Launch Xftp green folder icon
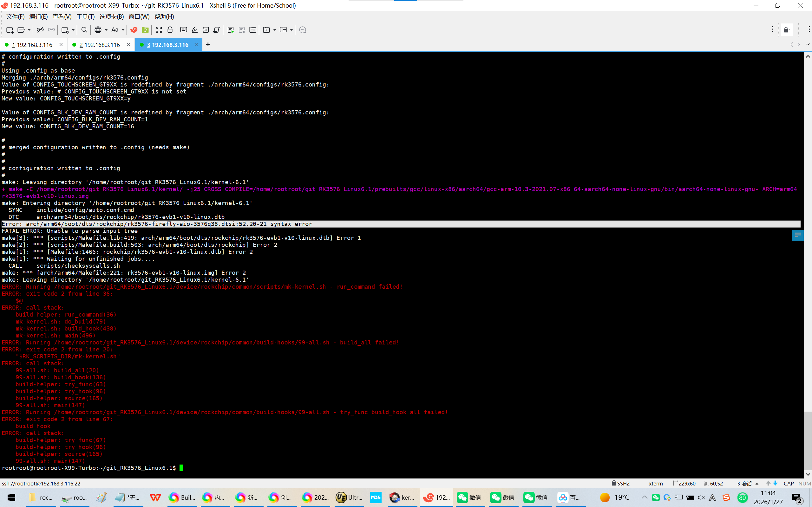Viewport: 812px width, 507px height. pyautogui.click(x=145, y=30)
